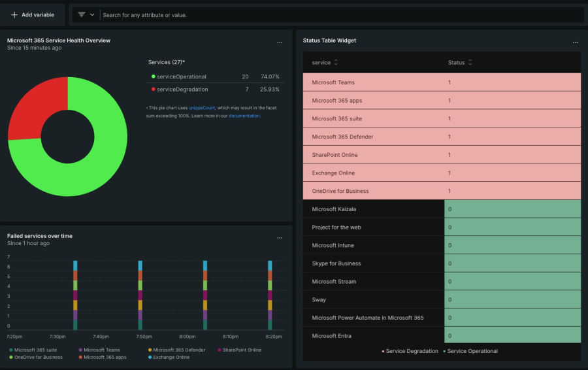Click the Status column header
The height and width of the screenshot is (370, 588).
pos(457,63)
